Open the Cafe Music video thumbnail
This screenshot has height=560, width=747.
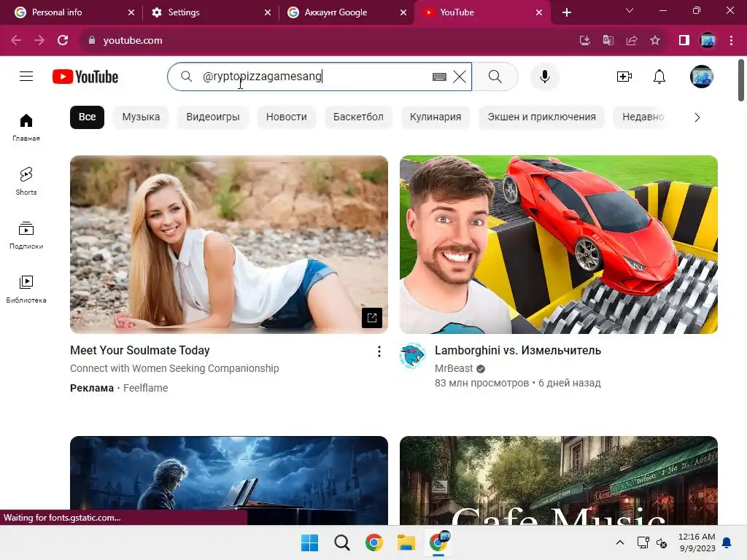[558, 480]
